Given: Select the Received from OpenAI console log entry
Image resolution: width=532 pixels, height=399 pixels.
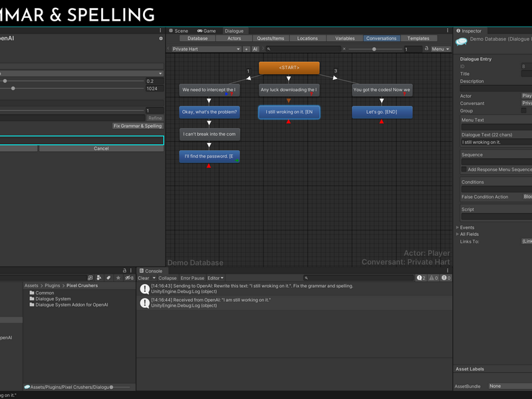Looking at the screenshot, I should pyautogui.click(x=294, y=303).
